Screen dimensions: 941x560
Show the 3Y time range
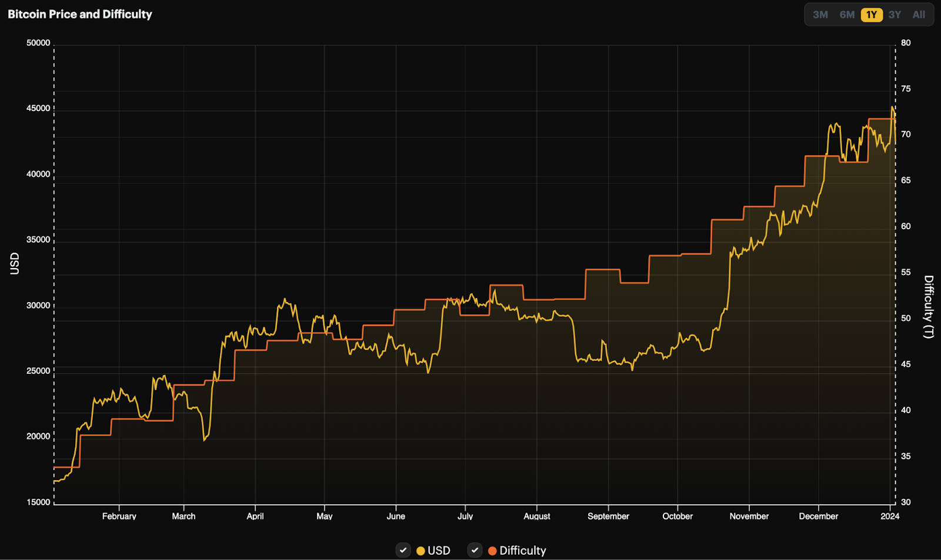click(x=895, y=15)
